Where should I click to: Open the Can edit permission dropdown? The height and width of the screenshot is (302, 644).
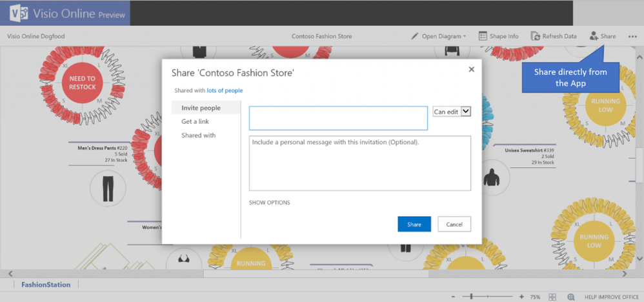452,112
